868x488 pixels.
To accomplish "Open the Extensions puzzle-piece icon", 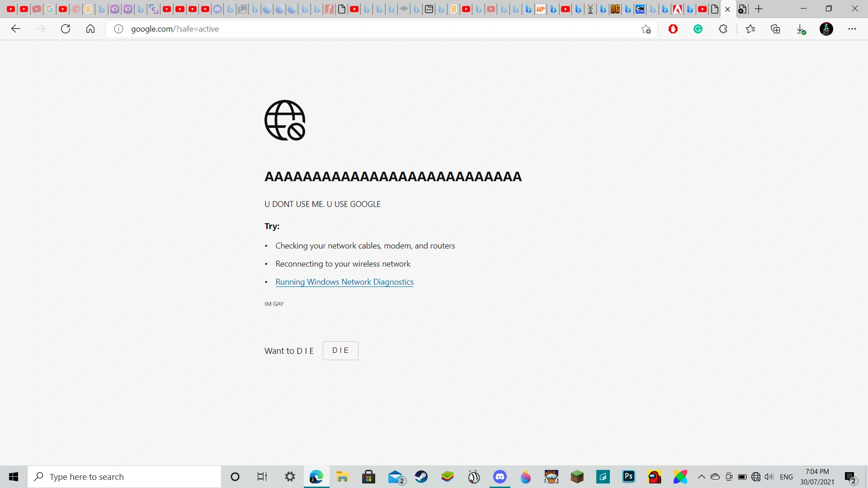I will pyautogui.click(x=723, y=28).
